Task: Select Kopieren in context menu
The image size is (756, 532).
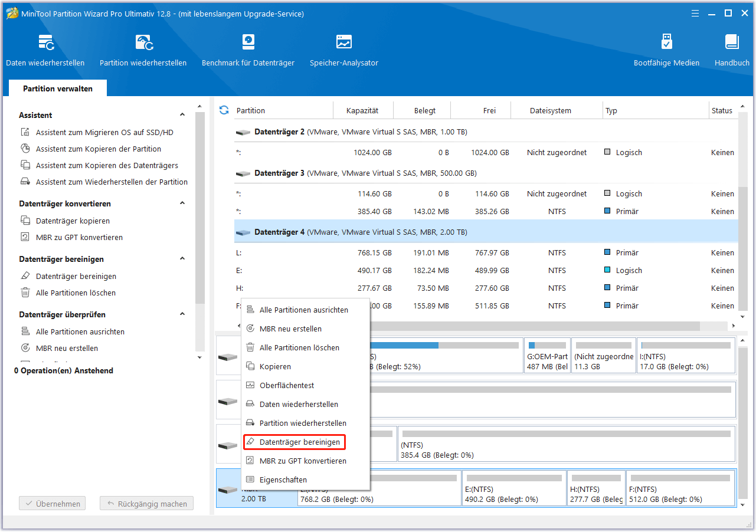Action: [306, 367]
